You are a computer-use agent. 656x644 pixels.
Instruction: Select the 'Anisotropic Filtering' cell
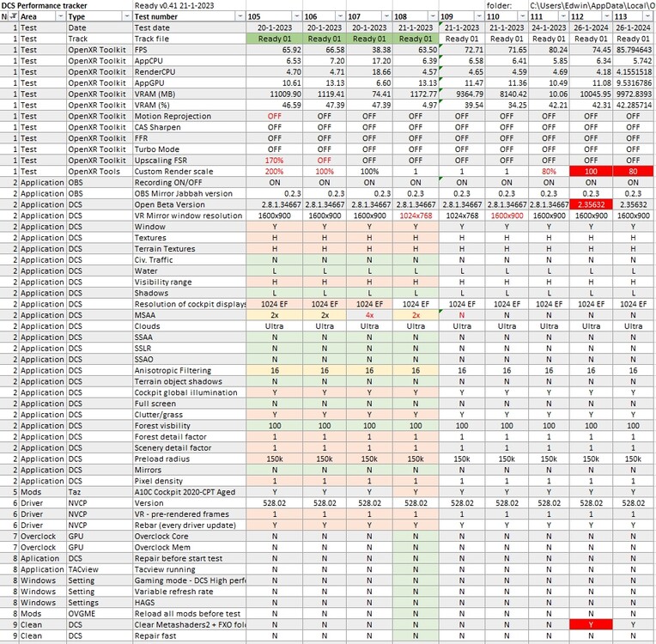[x=189, y=371]
